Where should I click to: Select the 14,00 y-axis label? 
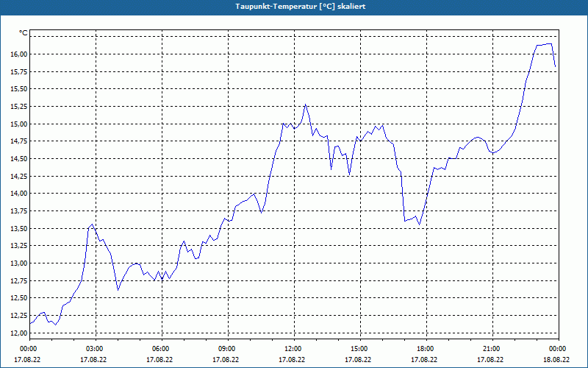coord(20,194)
